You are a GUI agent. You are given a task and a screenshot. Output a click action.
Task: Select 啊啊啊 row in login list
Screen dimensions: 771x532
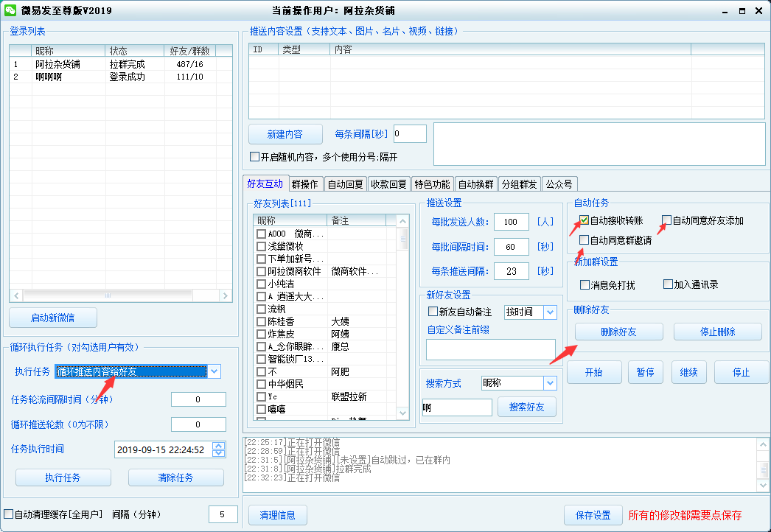(120, 77)
